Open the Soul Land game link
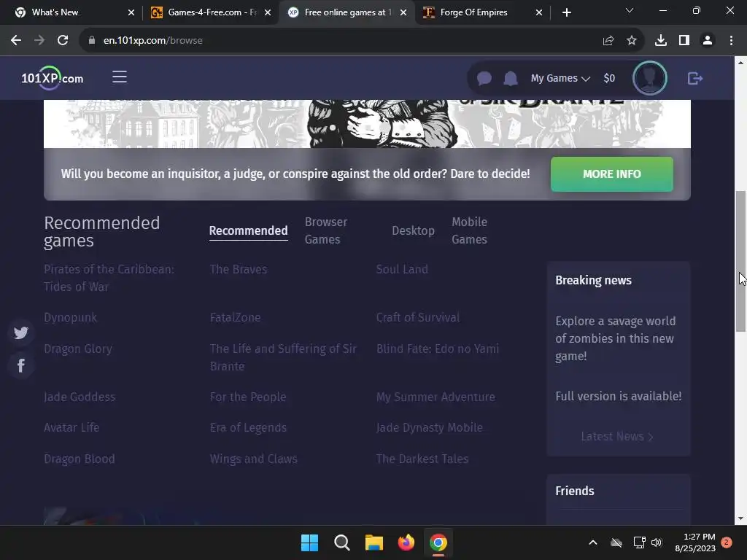Screen dimensions: 747x560 coord(402,269)
